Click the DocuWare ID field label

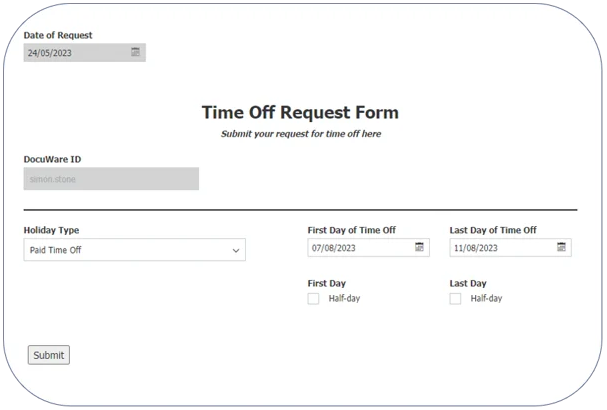(x=52, y=159)
